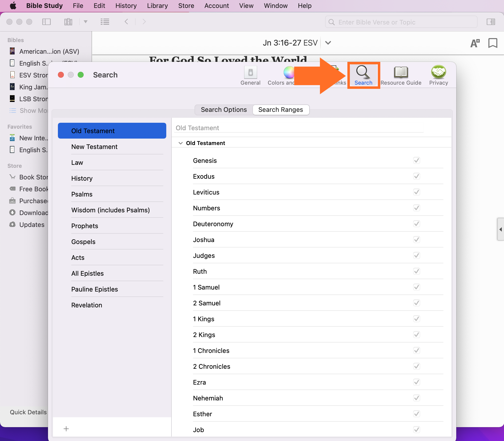The image size is (504, 441).
Task: Open the Library menu in menu bar
Action: coord(157,6)
